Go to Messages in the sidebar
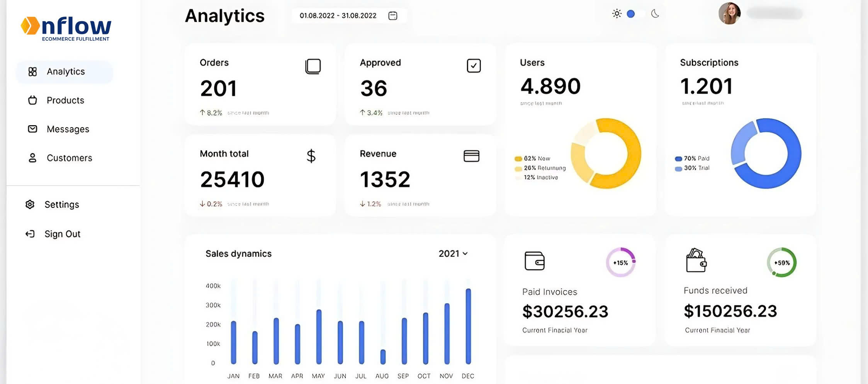 tap(68, 129)
